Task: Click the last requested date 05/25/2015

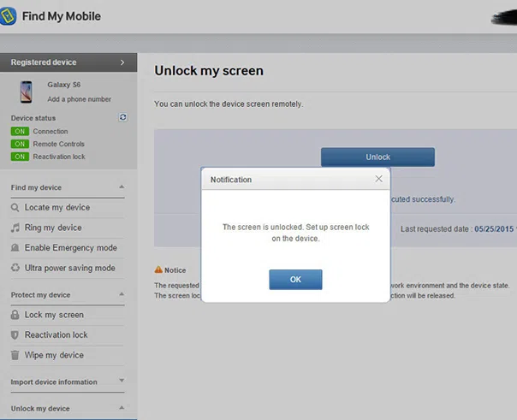Action: pos(494,229)
